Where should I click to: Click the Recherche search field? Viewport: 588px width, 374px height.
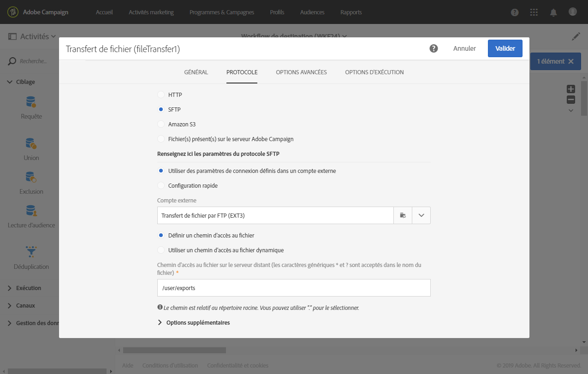33,61
